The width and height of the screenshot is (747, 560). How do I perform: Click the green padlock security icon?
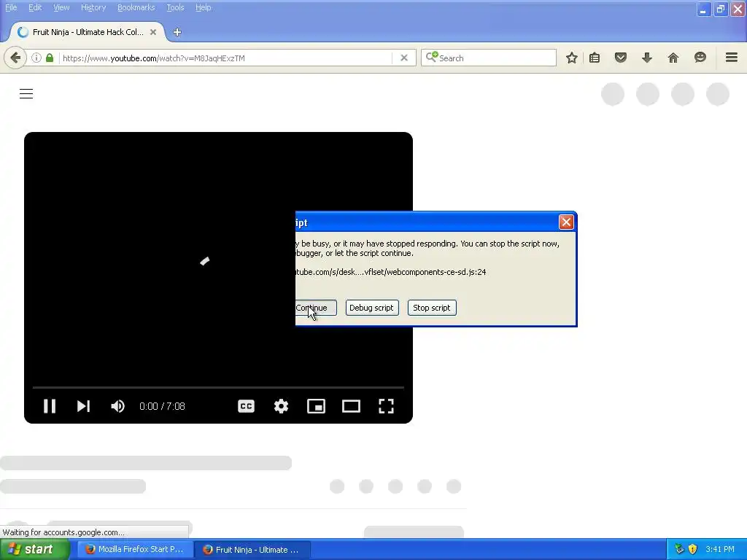(x=50, y=58)
